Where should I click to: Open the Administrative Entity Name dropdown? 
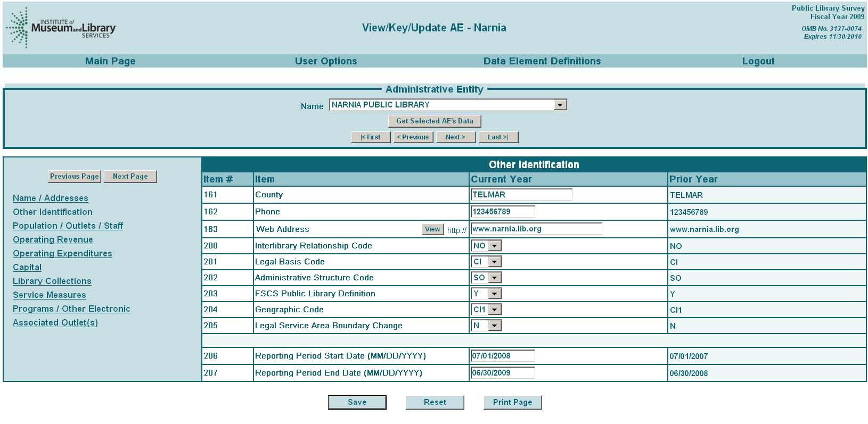coord(448,105)
